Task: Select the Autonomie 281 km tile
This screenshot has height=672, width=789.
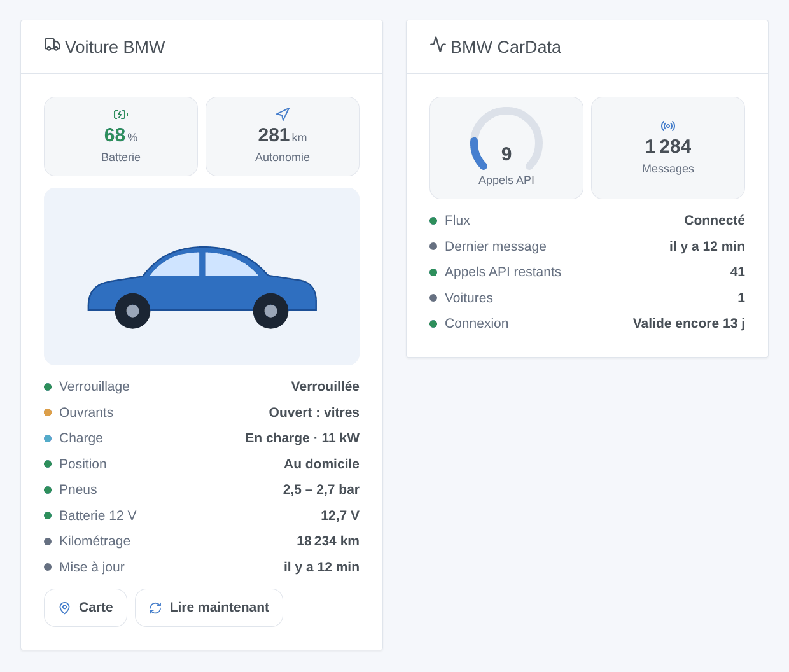Action: coord(283,136)
